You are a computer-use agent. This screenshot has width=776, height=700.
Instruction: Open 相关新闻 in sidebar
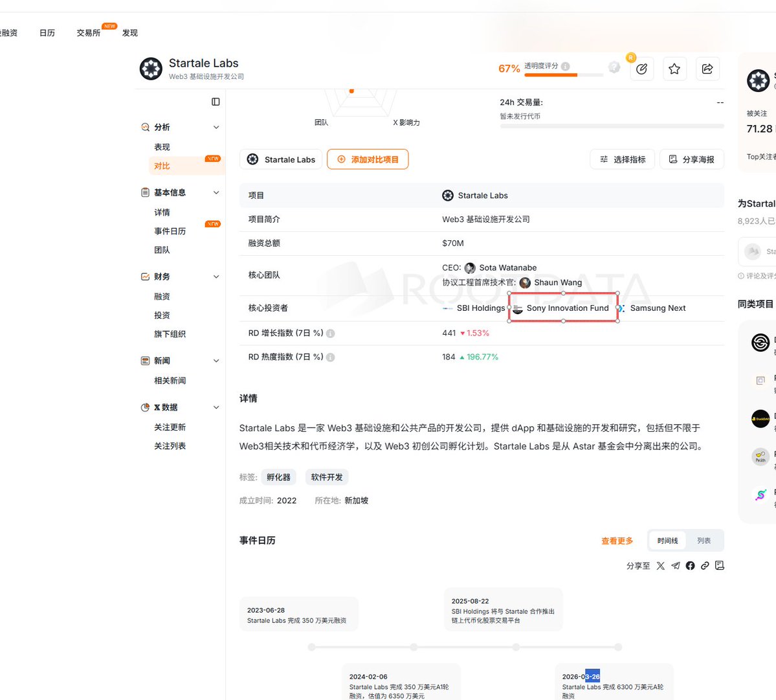coord(170,381)
